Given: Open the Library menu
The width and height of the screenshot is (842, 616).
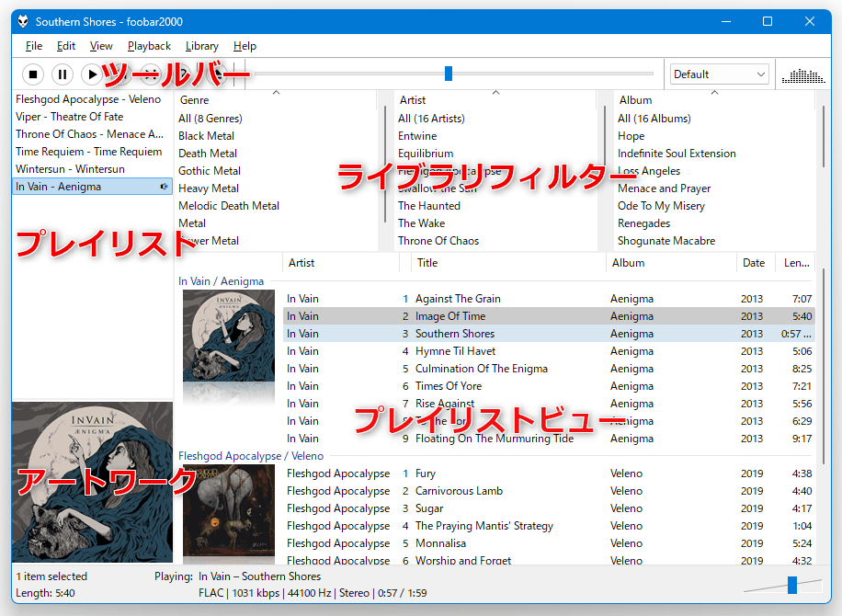Looking at the screenshot, I should point(202,46).
